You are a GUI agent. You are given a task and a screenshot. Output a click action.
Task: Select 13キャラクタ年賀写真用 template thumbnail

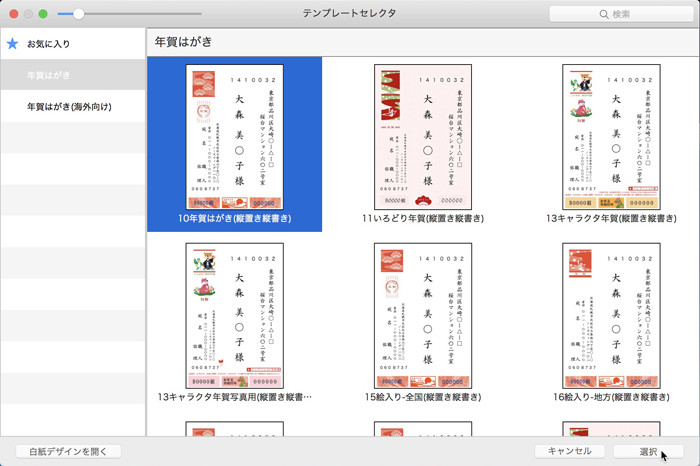(x=234, y=315)
